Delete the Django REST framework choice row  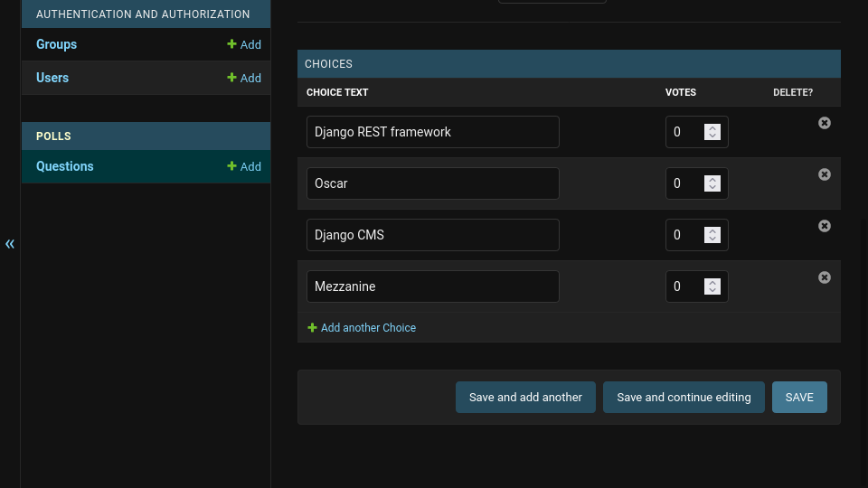pyautogui.click(x=825, y=123)
